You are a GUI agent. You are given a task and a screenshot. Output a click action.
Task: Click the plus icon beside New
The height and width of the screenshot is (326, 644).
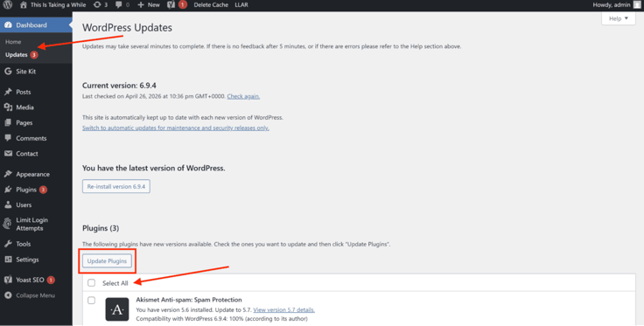point(141,5)
